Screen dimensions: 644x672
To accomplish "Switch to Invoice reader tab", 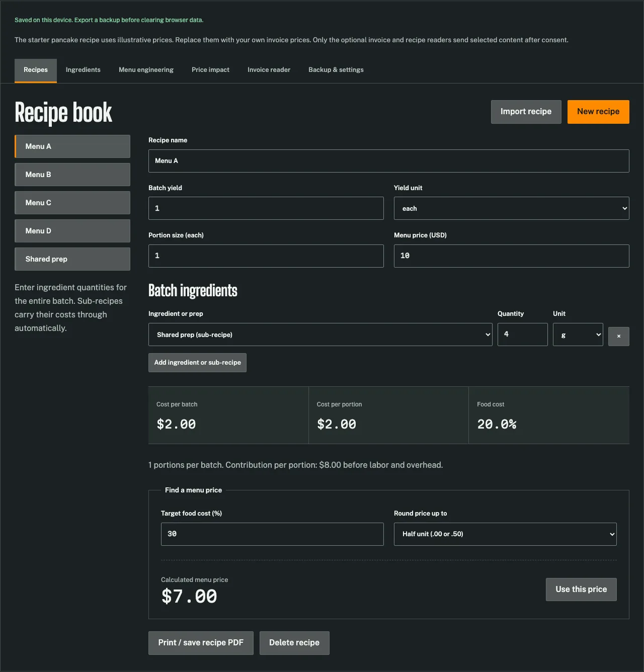I will click(x=269, y=70).
